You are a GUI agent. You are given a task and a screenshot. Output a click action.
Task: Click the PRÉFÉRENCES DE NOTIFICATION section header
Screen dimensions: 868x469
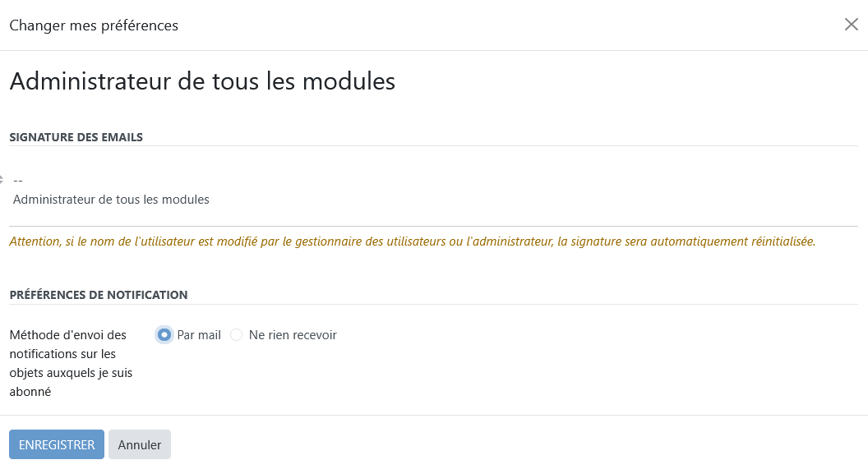[99, 295]
